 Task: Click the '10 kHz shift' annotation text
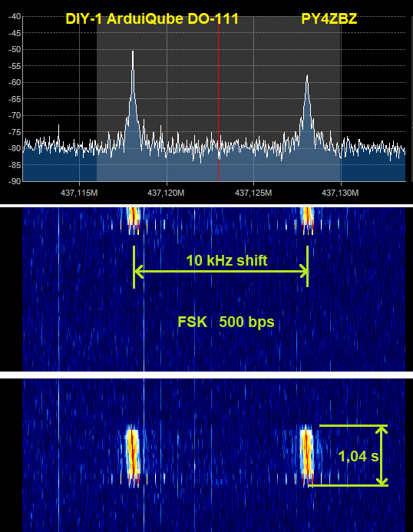226,260
